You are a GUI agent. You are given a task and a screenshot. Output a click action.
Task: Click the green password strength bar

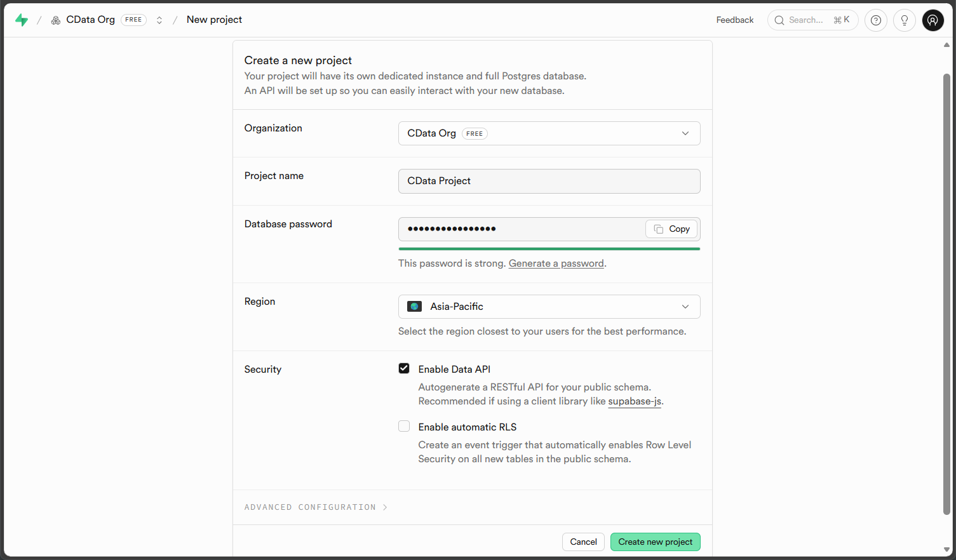[549, 249]
